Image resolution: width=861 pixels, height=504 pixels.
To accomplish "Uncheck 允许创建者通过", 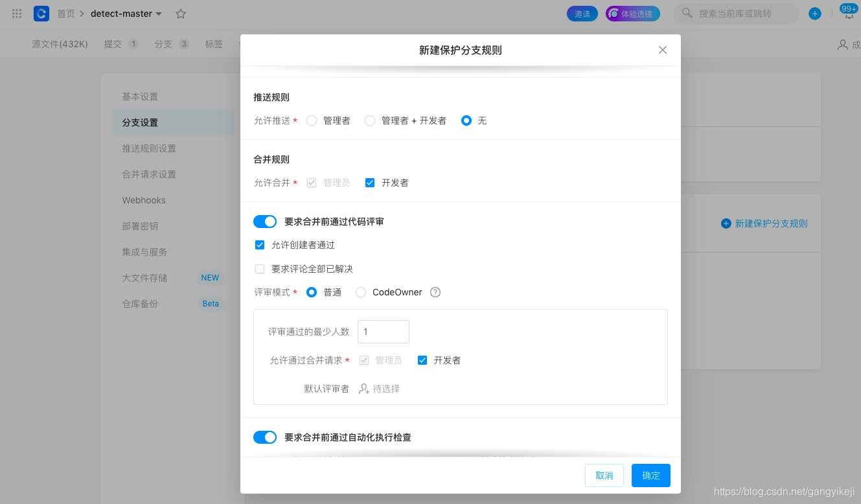I will pyautogui.click(x=260, y=245).
